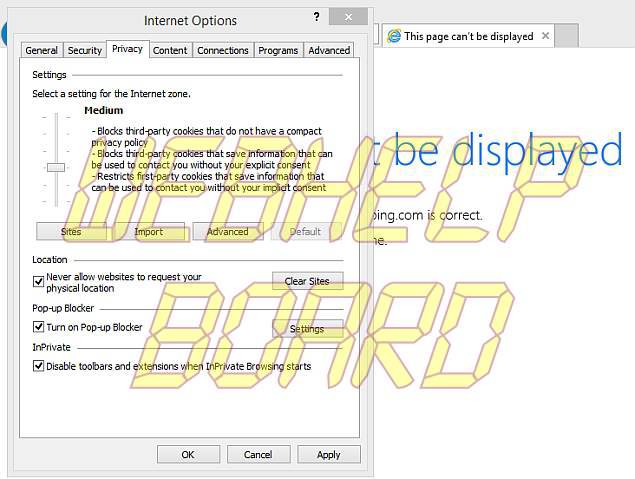
Task: Click the Internet Explorer icon on browser tab
Action: click(x=394, y=36)
